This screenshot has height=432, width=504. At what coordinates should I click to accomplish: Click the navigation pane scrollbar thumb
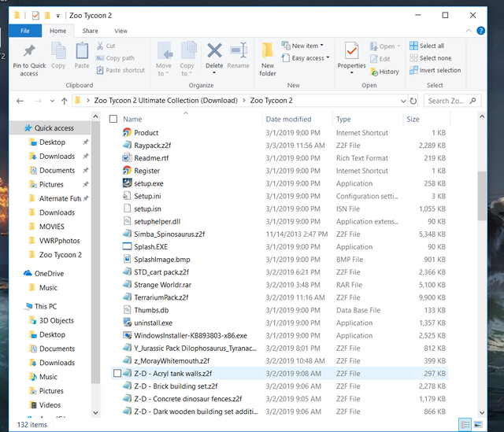click(x=95, y=253)
